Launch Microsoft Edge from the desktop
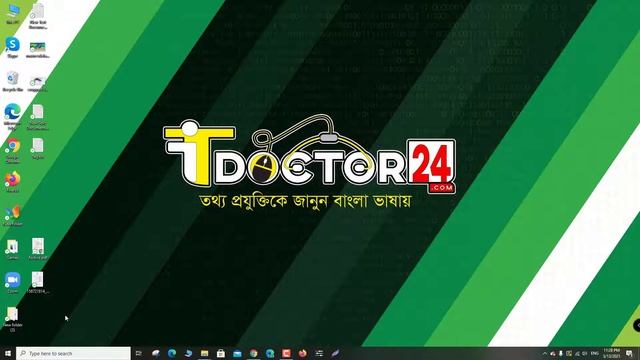This screenshot has width=640, height=360. click(13, 116)
